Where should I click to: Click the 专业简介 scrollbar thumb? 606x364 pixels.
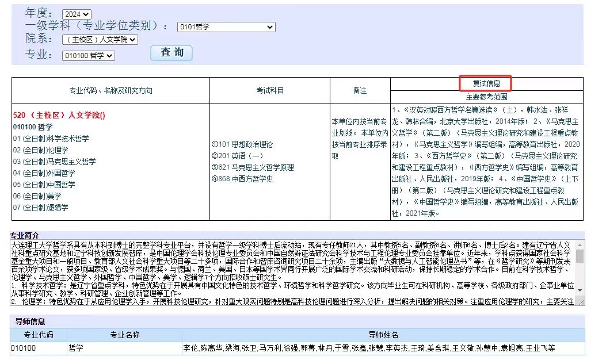pos(580,256)
